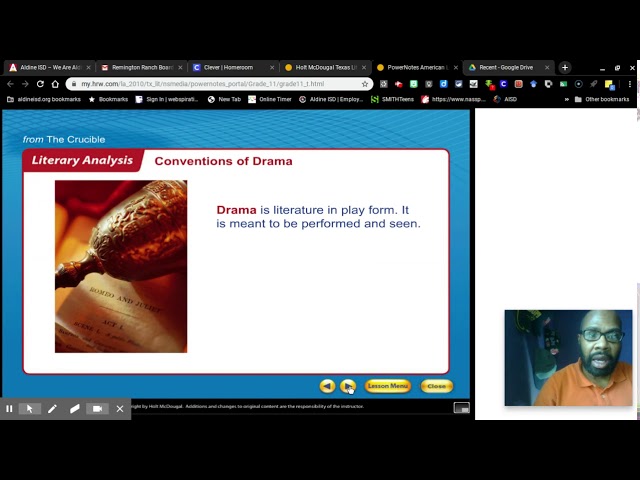Open the Aldine ISD Employ bookmark
Viewport: 640px width, 480px height.
tap(331, 99)
